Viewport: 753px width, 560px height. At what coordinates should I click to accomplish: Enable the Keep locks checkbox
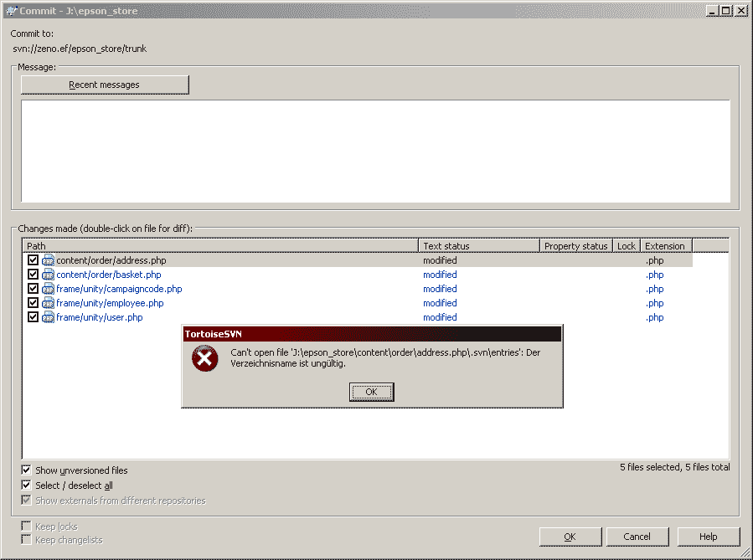[x=26, y=527]
